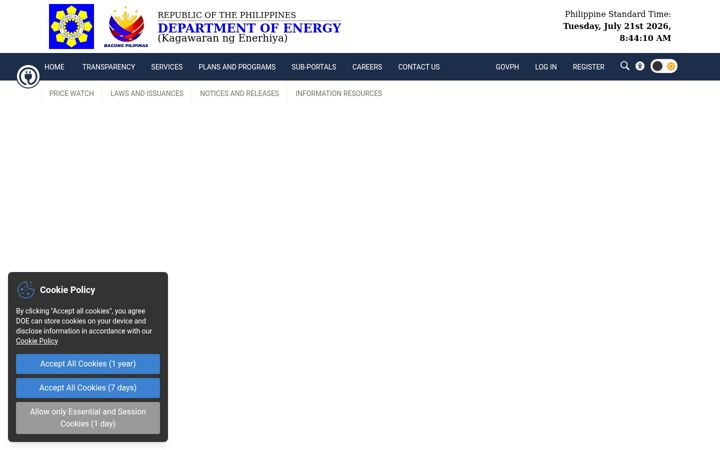This screenshot has width=720, height=450.
Task: Visit the GOVPH link
Action: [507, 67]
